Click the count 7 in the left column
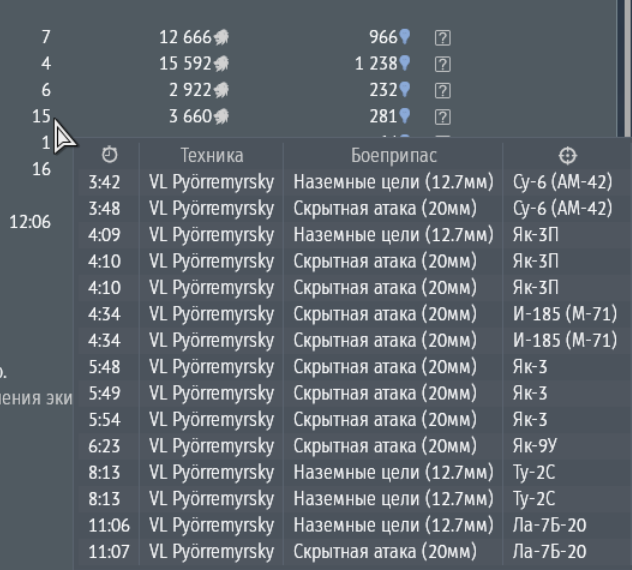Screen dimensions: 632x570 (x=46, y=37)
